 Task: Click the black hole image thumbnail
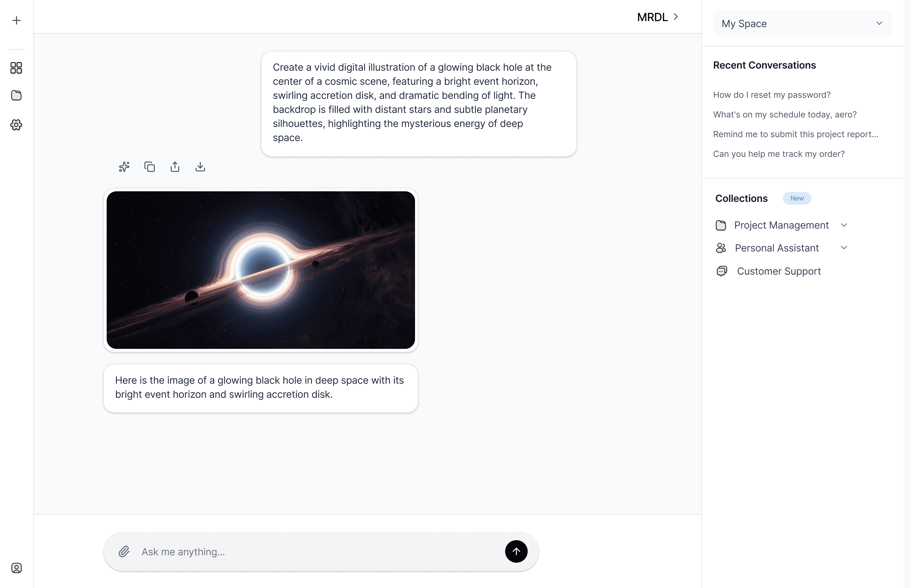(261, 270)
